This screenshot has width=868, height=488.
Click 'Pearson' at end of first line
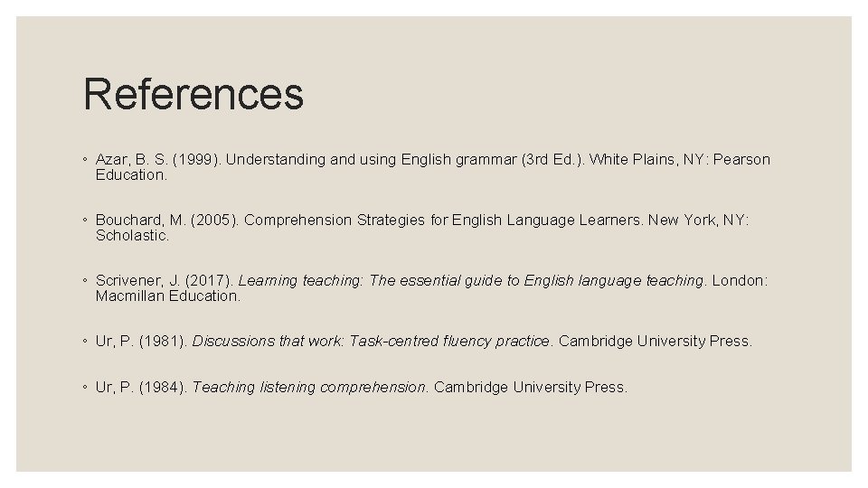pos(741,160)
